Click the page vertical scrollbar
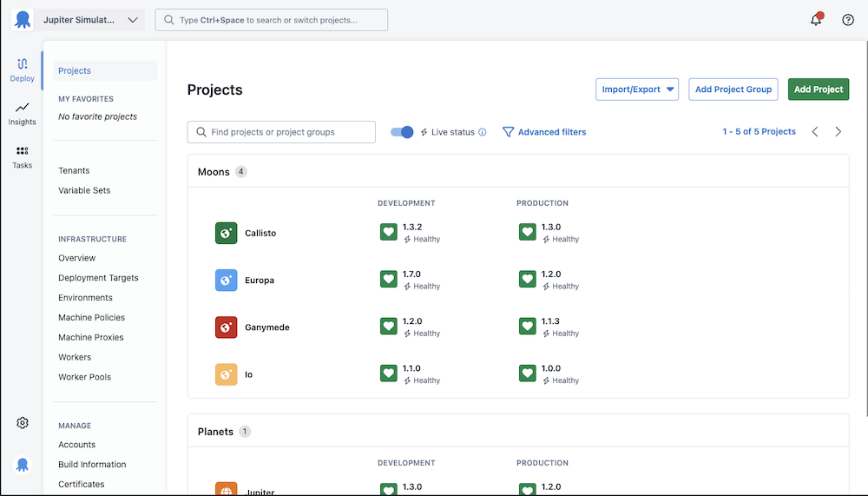The width and height of the screenshot is (868, 496). [x=865, y=228]
